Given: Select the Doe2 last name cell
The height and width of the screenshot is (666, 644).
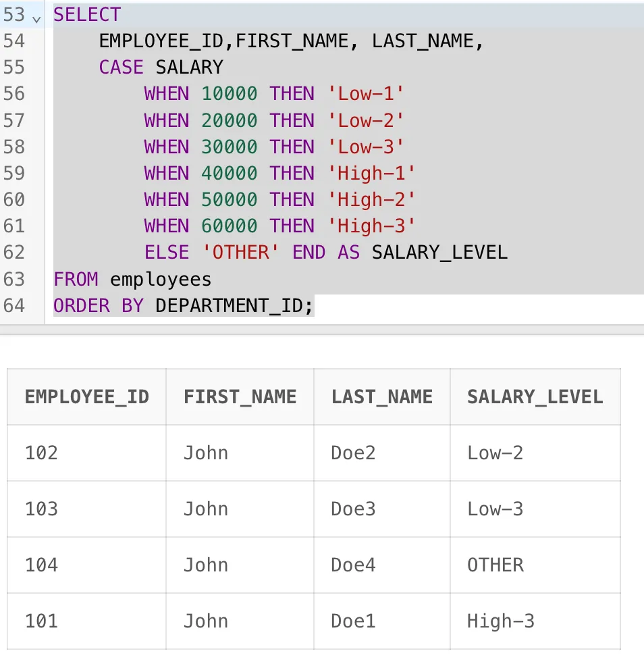Looking at the screenshot, I should click(x=382, y=453).
